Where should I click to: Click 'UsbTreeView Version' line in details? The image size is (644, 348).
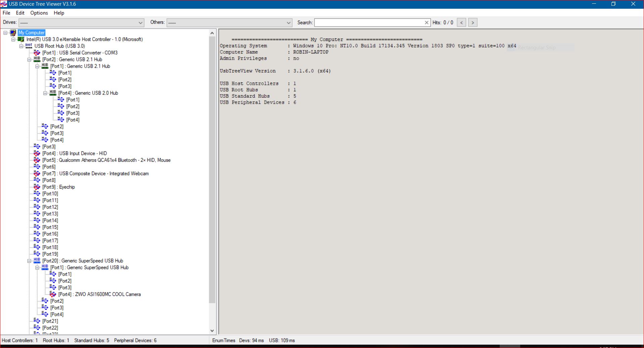point(275,71)
